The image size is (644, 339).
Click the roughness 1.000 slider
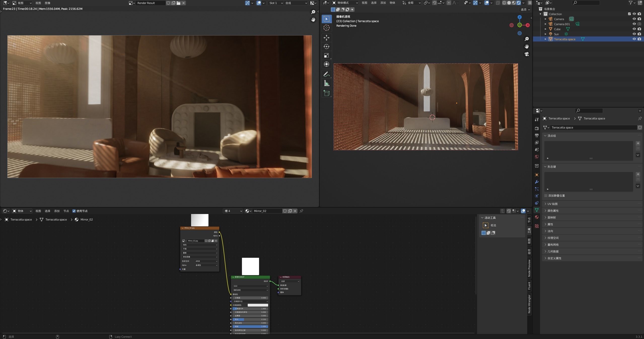[x=251, y=326]
